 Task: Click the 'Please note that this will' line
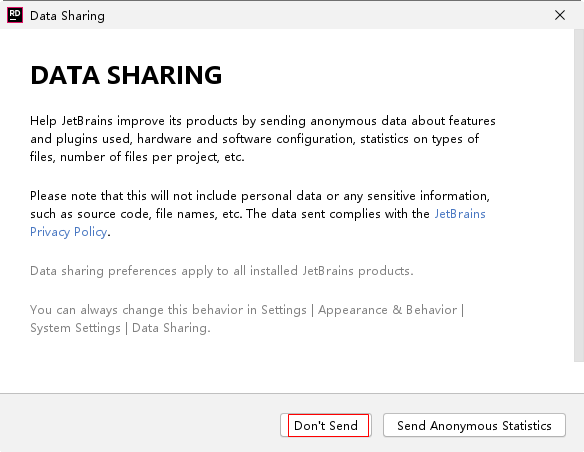click(260, 196)
